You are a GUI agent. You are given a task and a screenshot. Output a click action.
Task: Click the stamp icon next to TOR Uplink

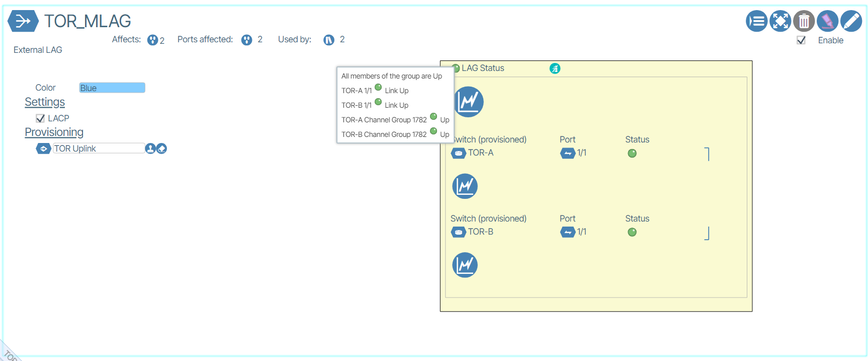150,149
